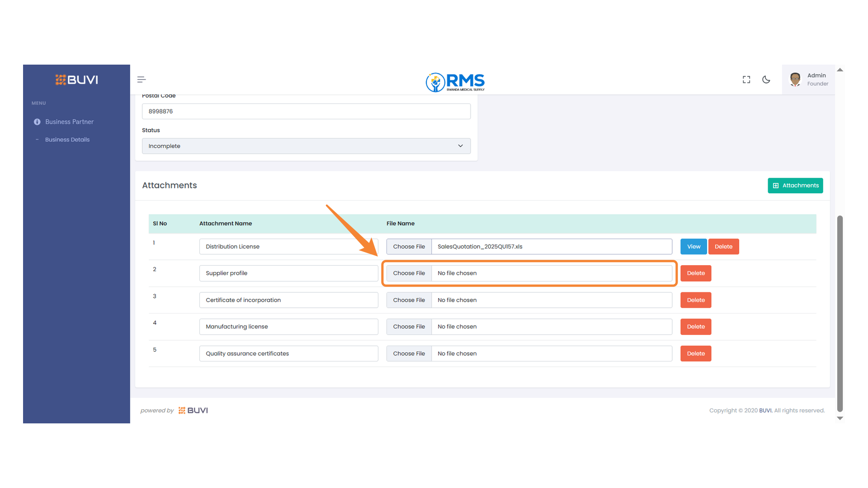Viewport: 868px width, 488px height.
Task: Click the green Attachments button
Action: click(x=795, y=185)
